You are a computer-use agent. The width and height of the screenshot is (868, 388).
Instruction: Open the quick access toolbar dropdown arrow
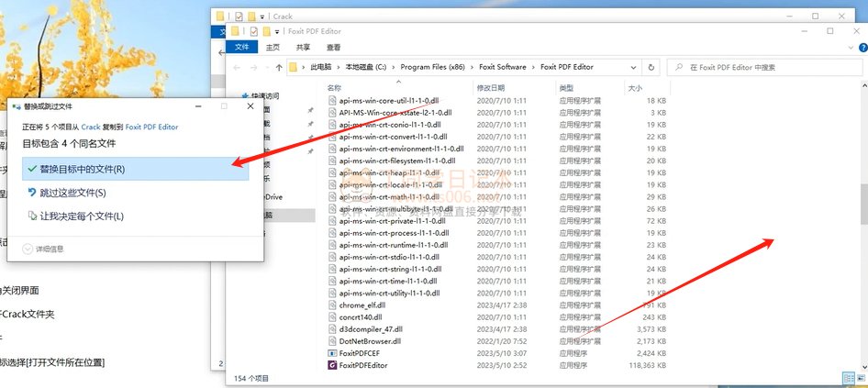click(277, 32)
